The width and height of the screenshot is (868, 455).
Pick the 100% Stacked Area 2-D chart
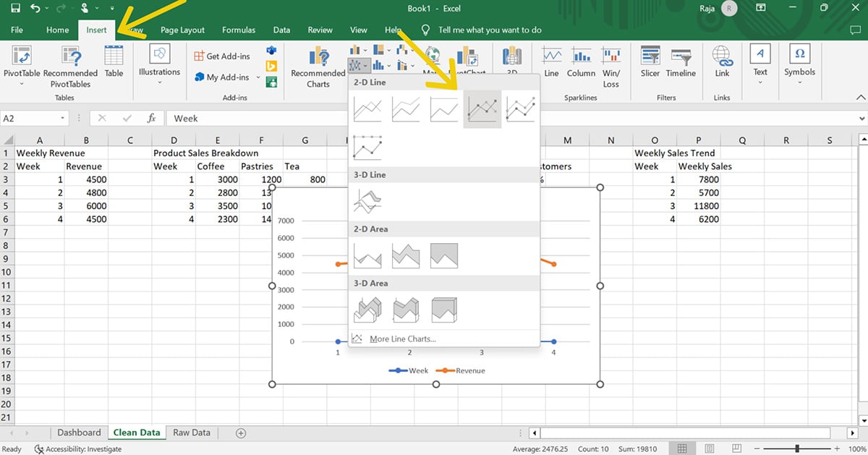443,255
